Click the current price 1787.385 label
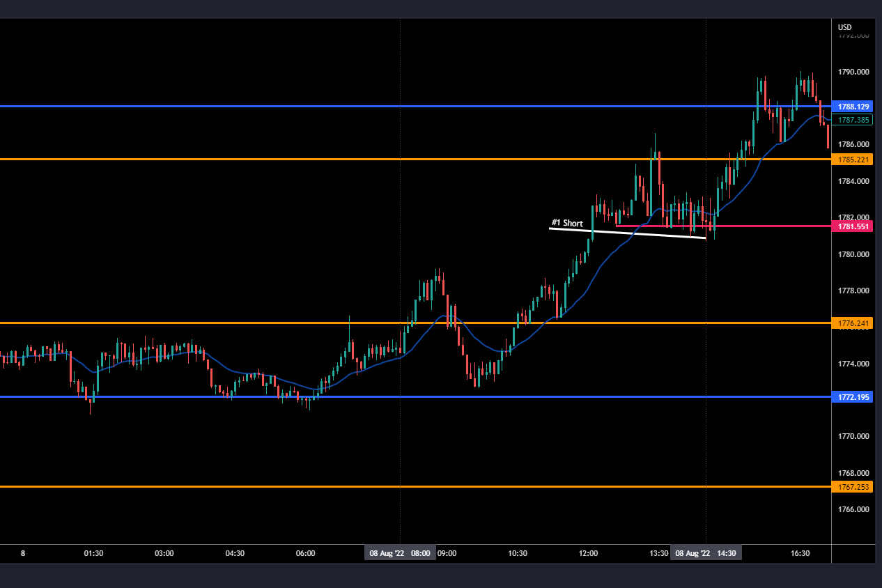882x588 pixels. pyautogui.click(x=853, y=120)
